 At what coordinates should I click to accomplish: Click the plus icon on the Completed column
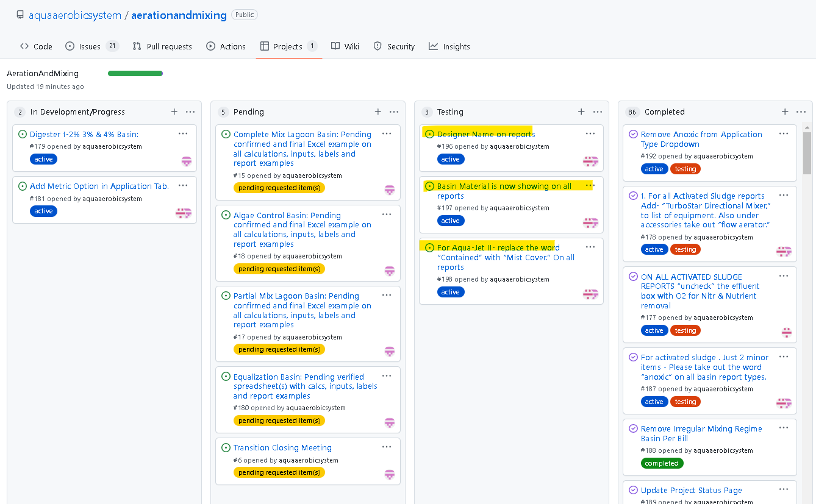(785, 112)
